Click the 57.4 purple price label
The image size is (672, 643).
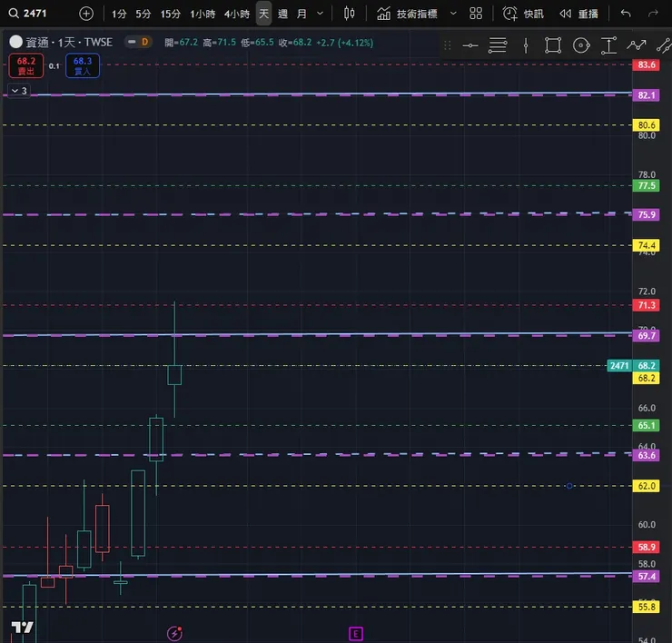pos(647,577)
